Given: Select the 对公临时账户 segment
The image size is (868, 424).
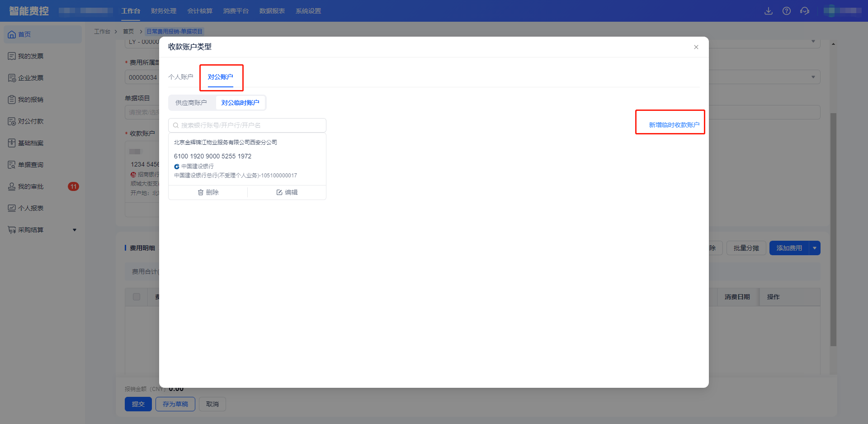Looking at the screenshot, I should click(x=240, y=103).
